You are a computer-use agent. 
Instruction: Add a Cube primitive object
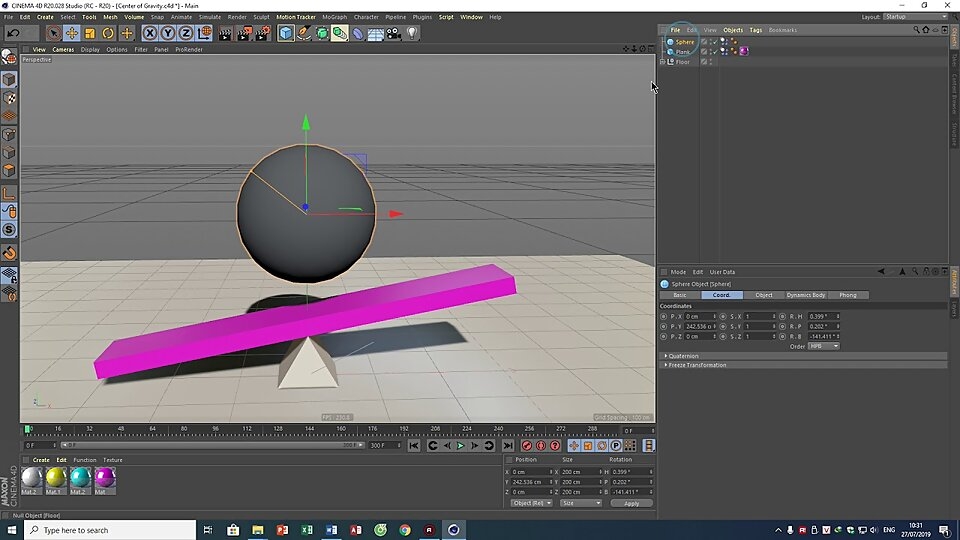[x=286, y=33]
